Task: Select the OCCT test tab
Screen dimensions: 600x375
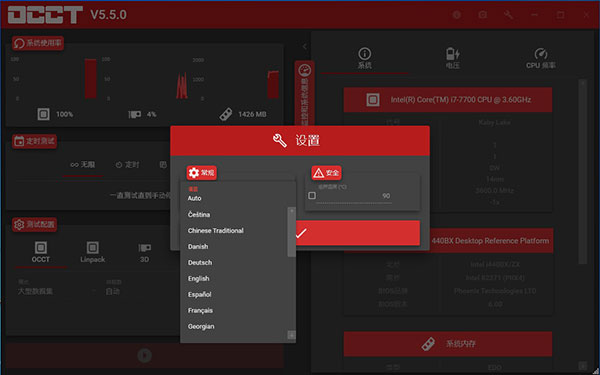Action: pyautogui.click(x=41, y=253)
